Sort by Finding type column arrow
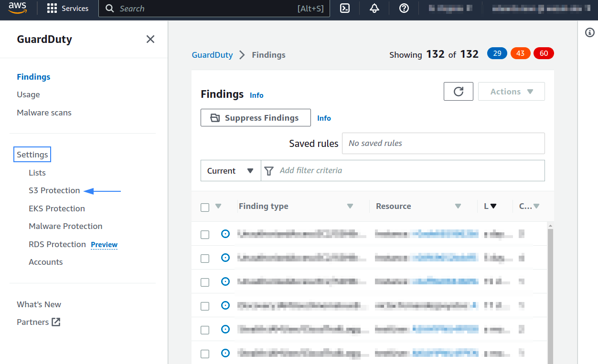Image resolution: width=598 pixels, height=364 pixels. (x=350, y=206)
